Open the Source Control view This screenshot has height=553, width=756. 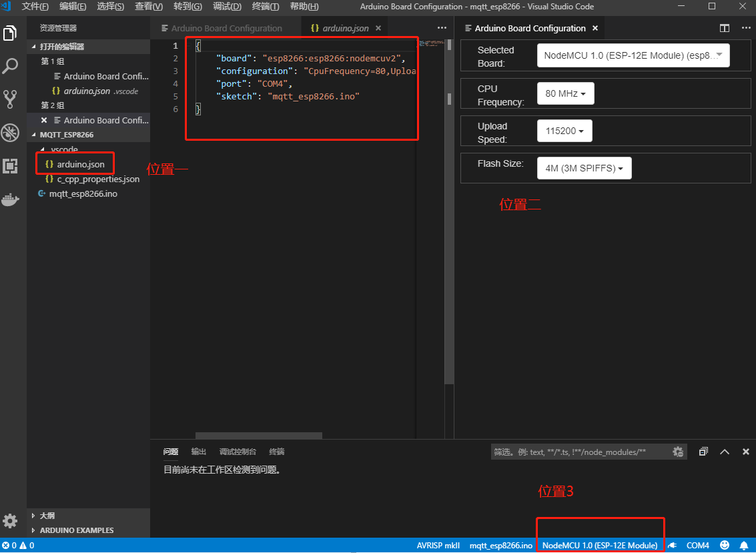[x=10, y=99]
